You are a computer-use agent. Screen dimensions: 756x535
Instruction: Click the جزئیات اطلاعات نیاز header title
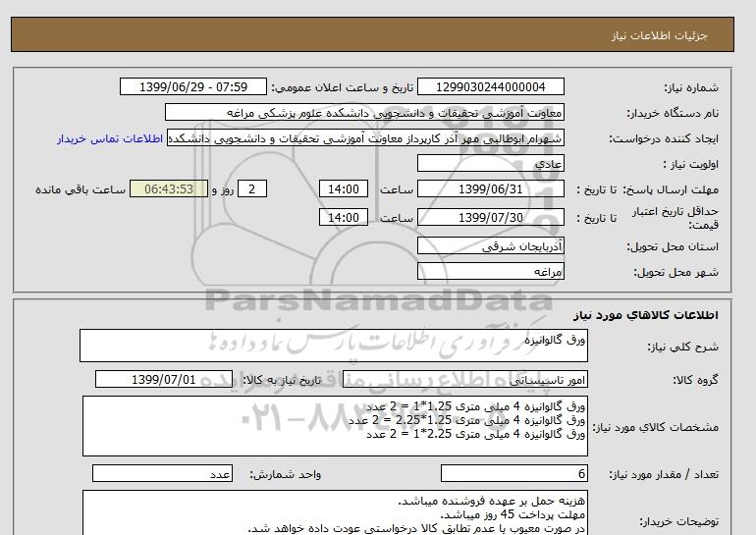659,35
